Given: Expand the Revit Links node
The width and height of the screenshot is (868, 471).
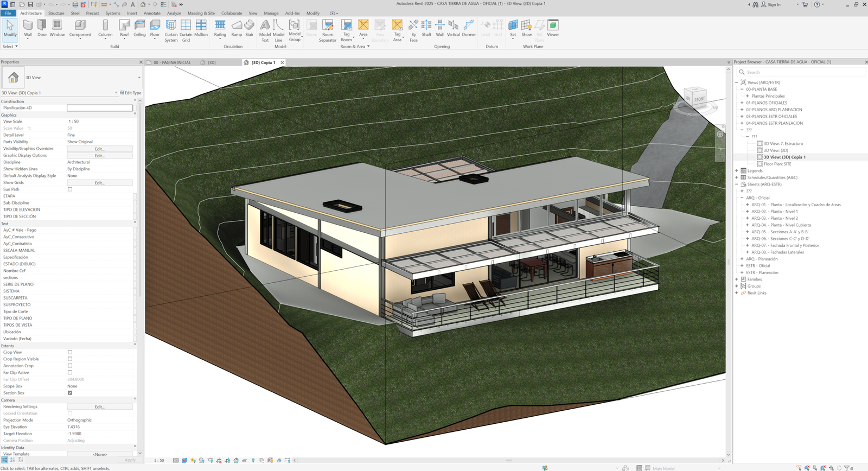Looking at the screenshot, I should tap(737, 293).
